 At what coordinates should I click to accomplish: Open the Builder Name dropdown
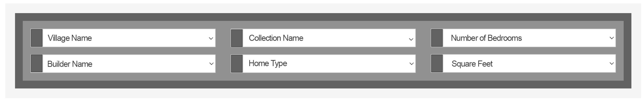[129, 64]
